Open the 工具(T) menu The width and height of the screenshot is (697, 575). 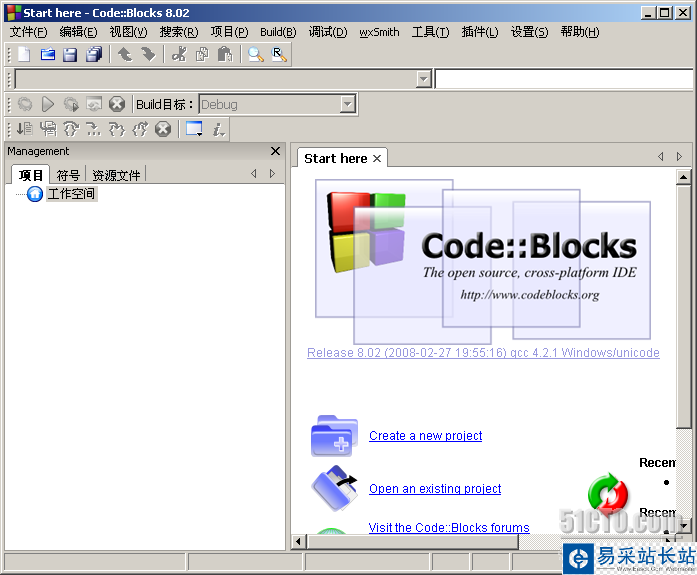(430, 32)
